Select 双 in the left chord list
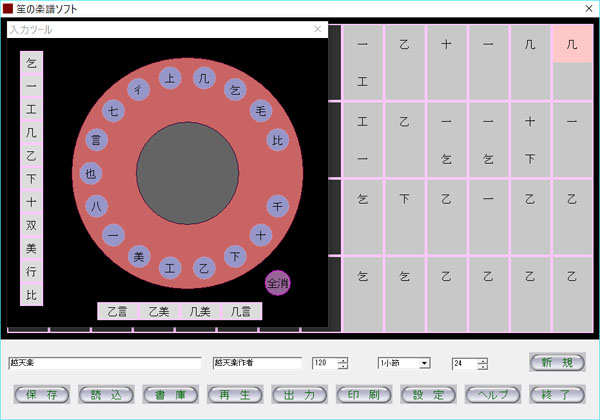Viewport: 600px width, 420px height. coord(31,225)
